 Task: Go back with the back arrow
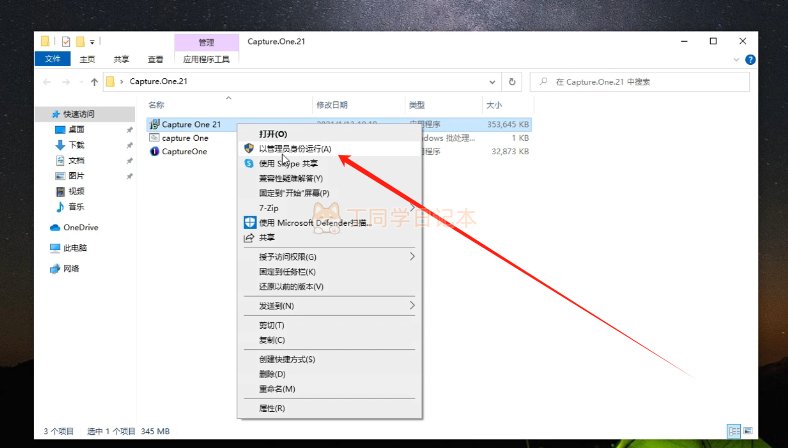(x=47, y=82)
